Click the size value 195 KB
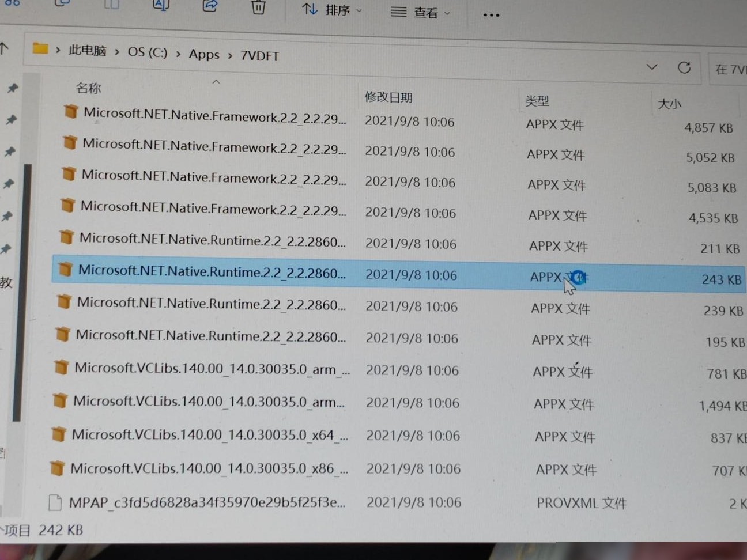 725,342
